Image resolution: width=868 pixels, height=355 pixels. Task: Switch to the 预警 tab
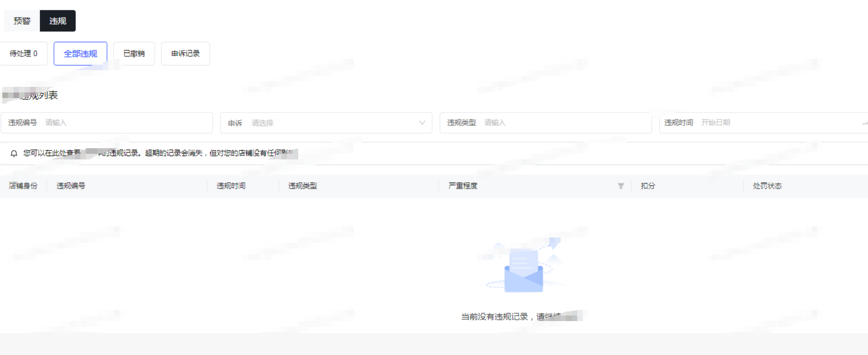[22, 21]
